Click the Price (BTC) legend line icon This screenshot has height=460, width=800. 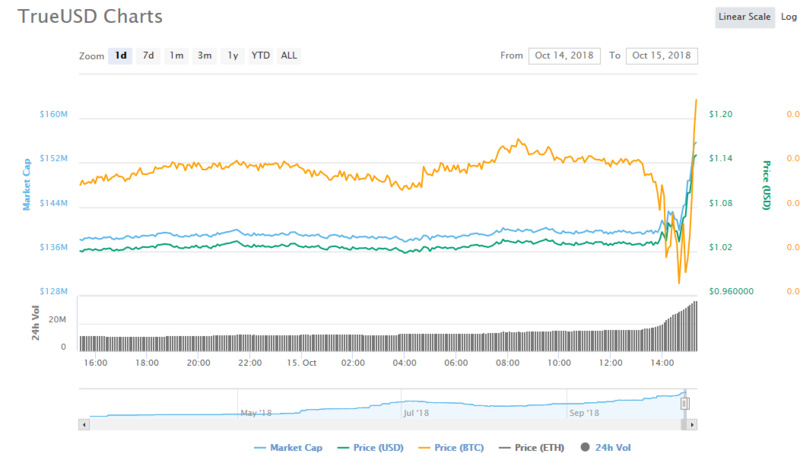pyautogui.click(x=424, y=448)
